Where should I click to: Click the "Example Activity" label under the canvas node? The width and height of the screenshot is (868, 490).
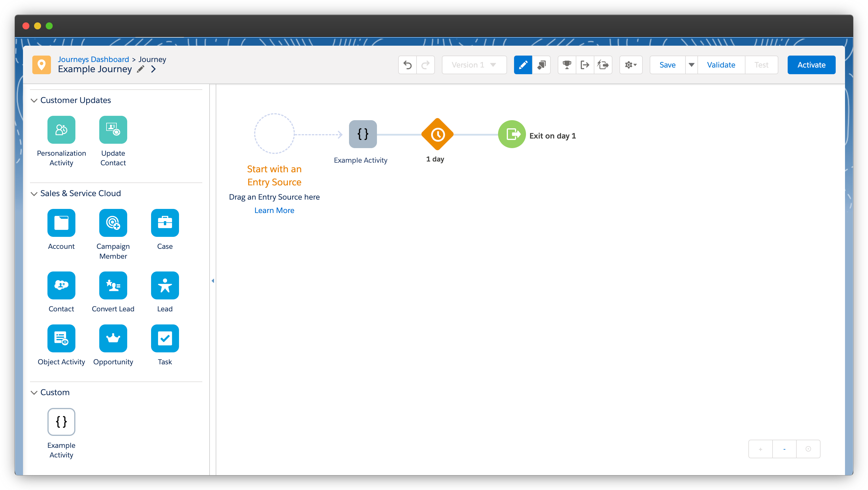pyautogui.click(x=361, y=160)
